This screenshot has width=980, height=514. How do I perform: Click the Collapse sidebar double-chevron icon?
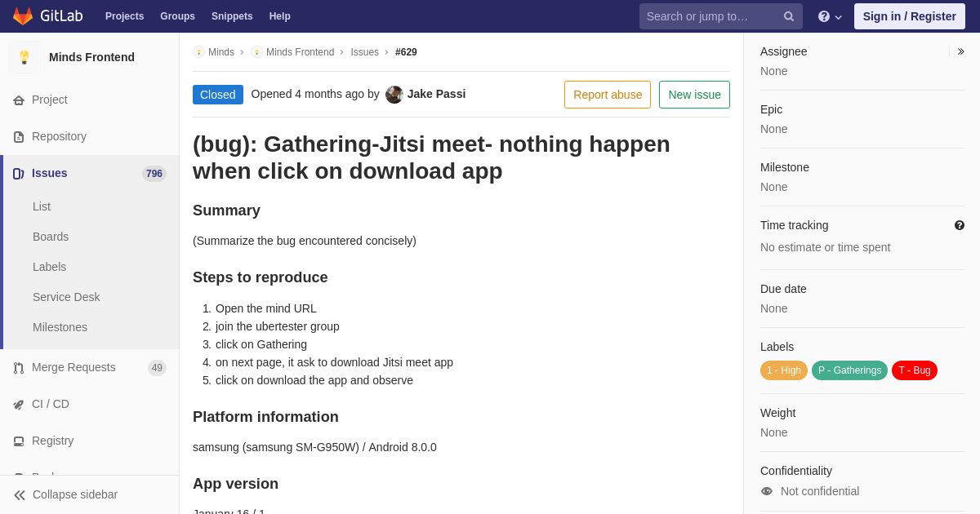click(20, 495)
